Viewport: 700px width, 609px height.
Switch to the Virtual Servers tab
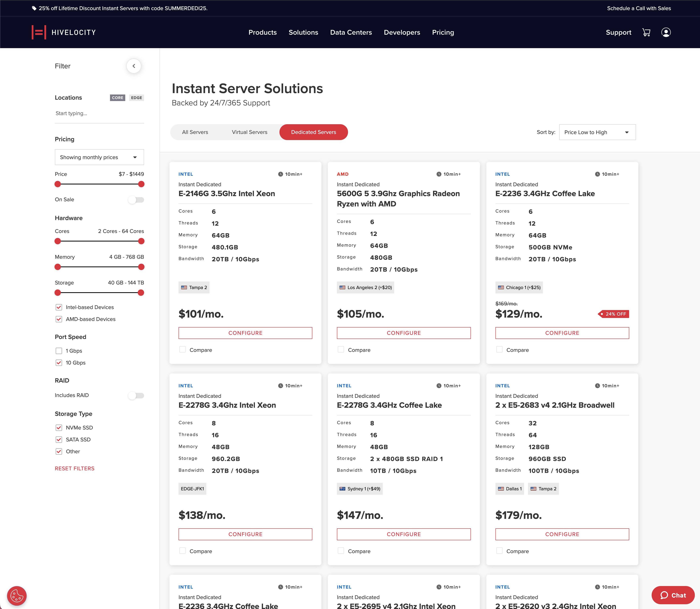[x=250, y=132]
